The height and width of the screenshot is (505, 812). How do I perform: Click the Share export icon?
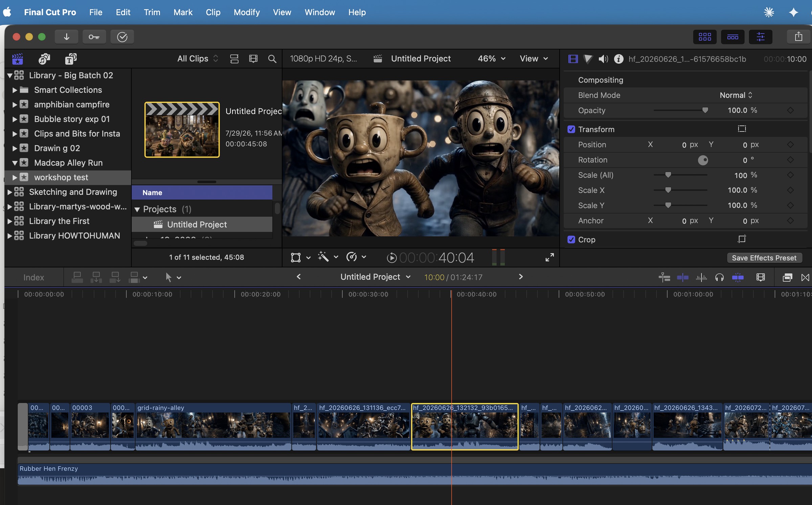coord(798,37)
